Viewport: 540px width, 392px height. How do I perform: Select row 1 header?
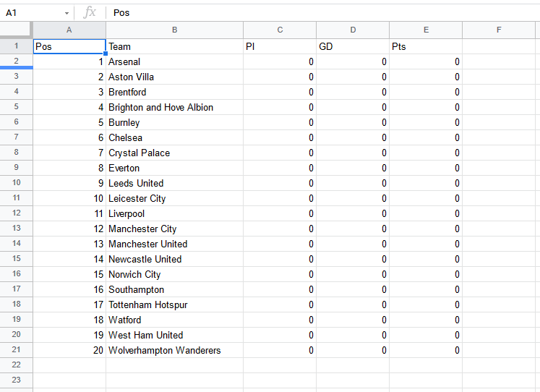[x=16, y=46]
